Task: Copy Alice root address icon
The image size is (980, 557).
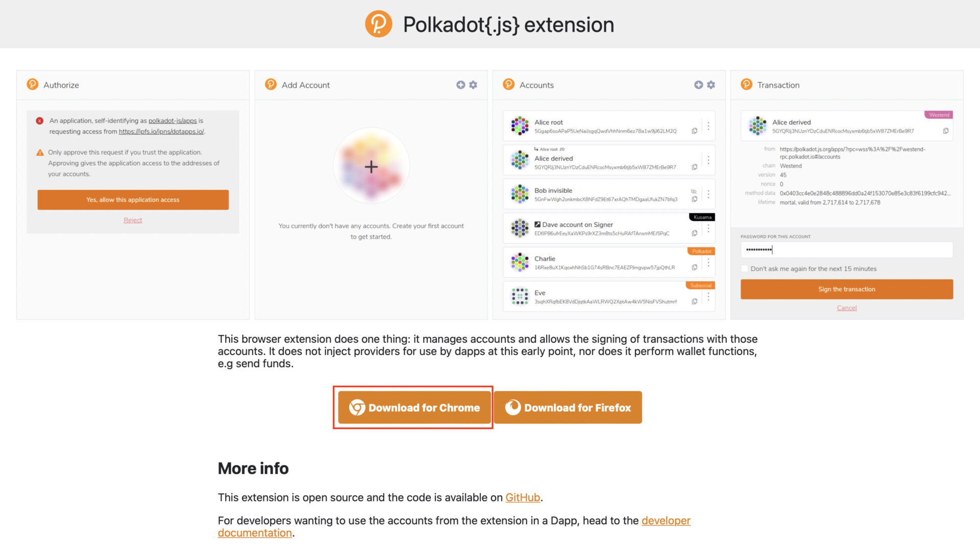Action: (x=695, y=131)
